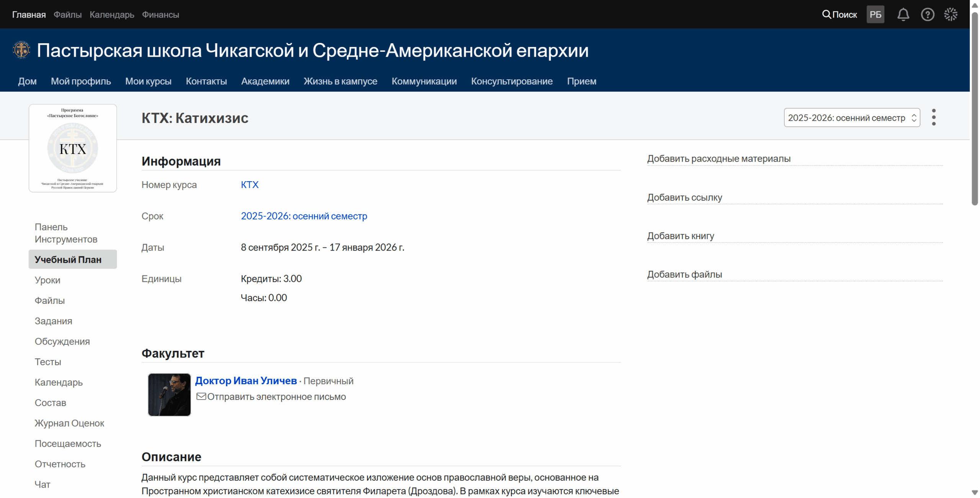Click the КТХ course cover thumbnail
This screenshot has width=980, height=498.
[73, 148]
